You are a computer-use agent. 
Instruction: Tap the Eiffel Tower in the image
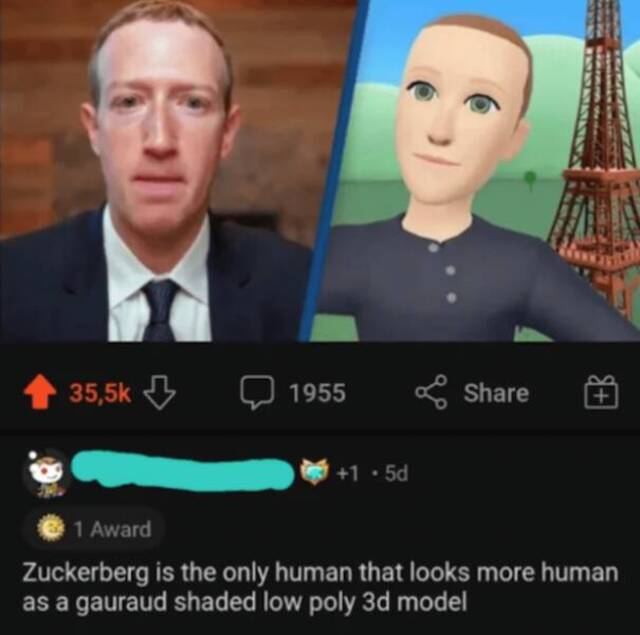[598, 155]
